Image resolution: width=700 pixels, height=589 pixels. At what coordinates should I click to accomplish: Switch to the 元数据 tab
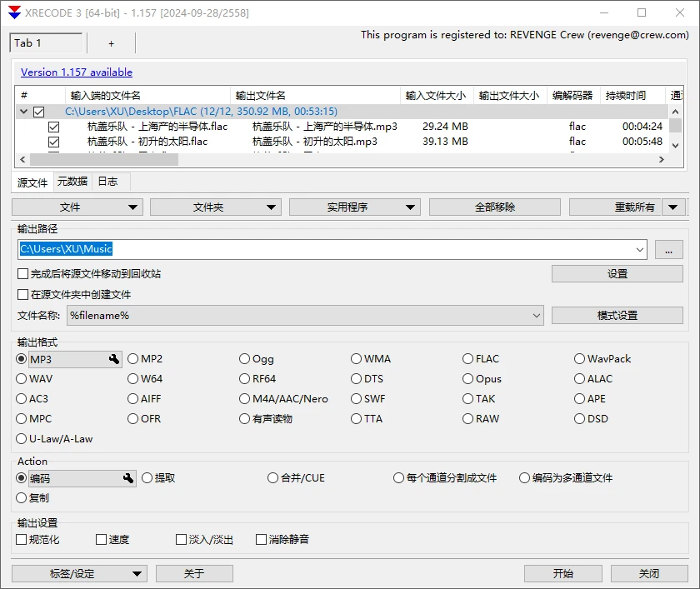coord(72,181)
